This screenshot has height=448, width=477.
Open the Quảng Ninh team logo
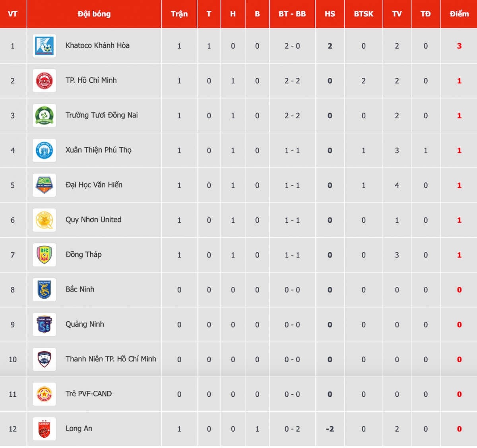[44, 324]
